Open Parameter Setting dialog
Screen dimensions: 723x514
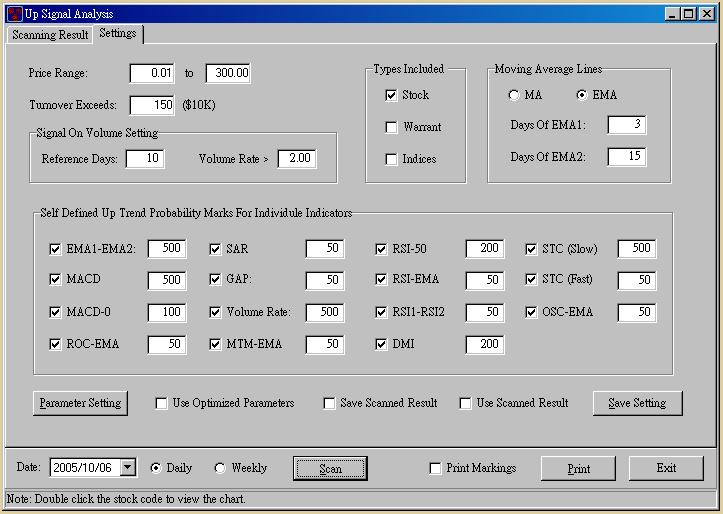[80, 403]
